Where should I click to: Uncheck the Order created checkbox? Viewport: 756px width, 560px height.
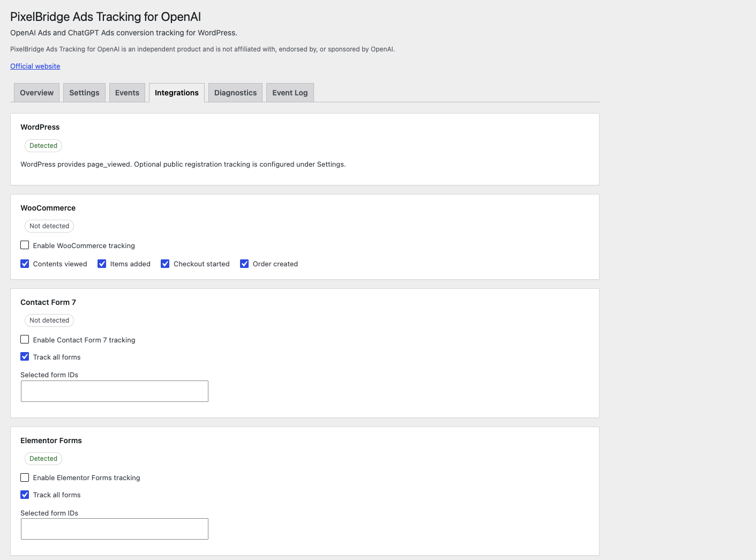click(244, 264)
